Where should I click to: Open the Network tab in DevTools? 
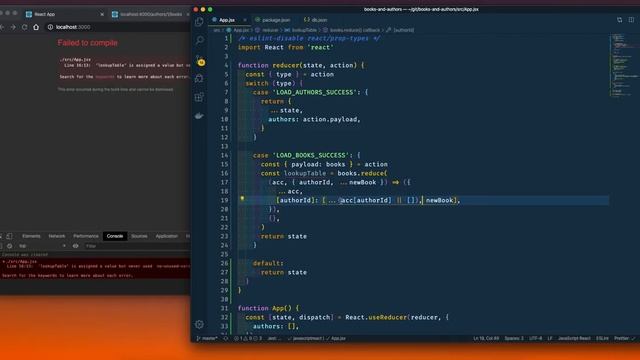coord(57,236)
